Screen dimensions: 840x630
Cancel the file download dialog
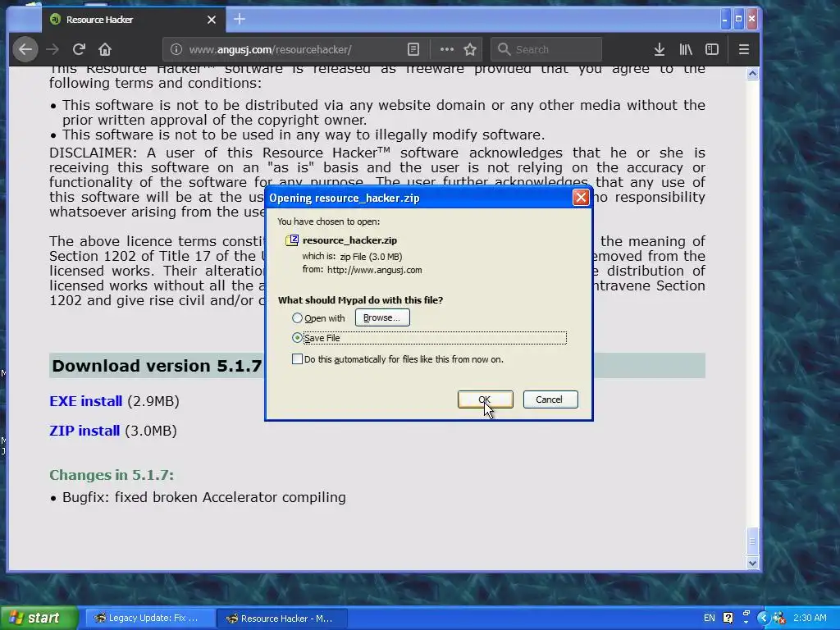(550, 399)
